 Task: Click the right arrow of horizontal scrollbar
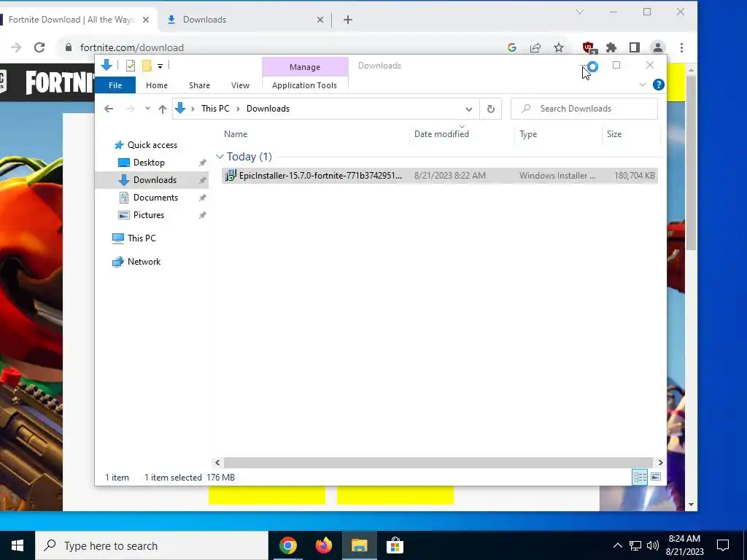pyautogui.click(x=660, y=462)
